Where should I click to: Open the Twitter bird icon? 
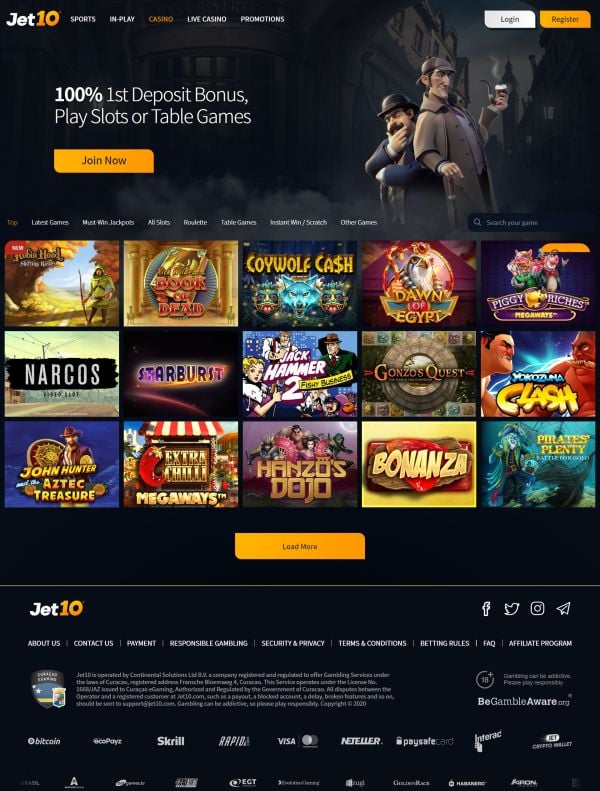pyautogui.click(x=512, y=609)
